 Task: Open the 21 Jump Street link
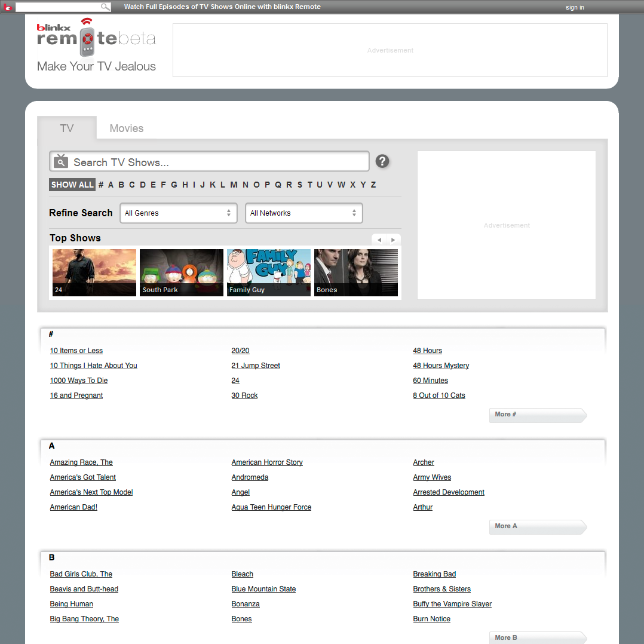click(256, 366)
